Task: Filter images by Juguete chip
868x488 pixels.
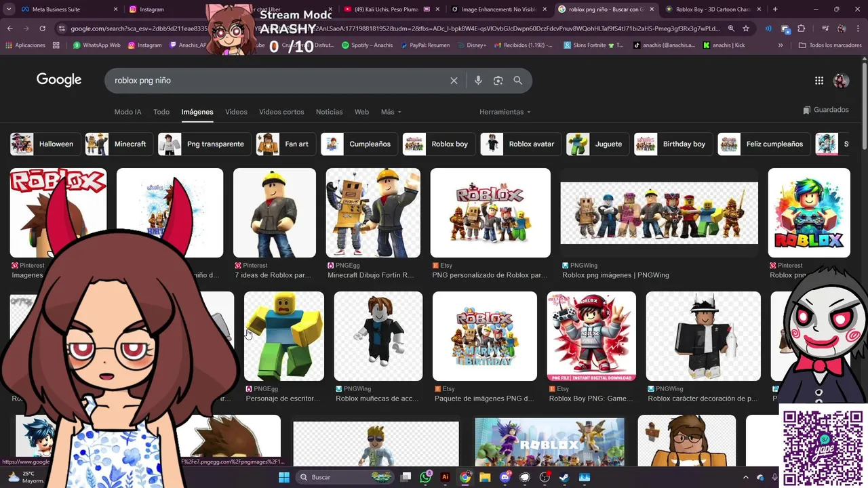Action: pyautogui.click(x=598, y=144)
